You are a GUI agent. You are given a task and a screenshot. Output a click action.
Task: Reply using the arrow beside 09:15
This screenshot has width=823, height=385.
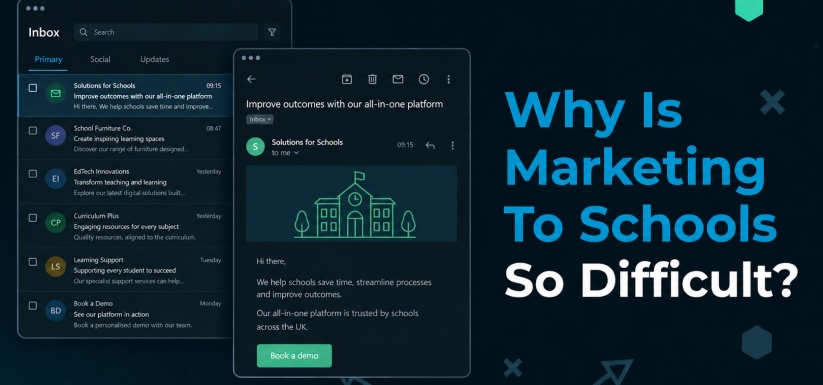point(430,145)
